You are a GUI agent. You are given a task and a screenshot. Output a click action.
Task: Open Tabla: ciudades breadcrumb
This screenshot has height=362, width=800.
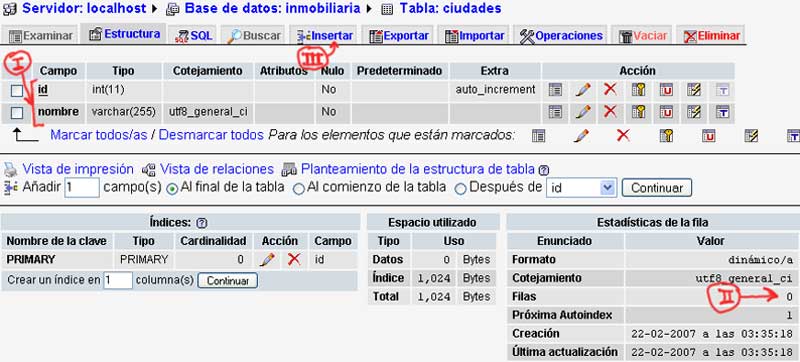[450, 8]
